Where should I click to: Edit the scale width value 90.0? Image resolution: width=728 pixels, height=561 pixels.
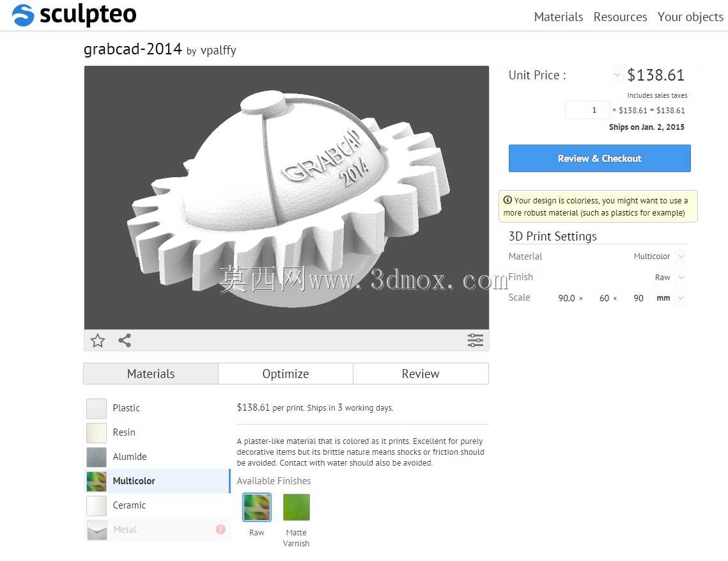tap(566, 298)
